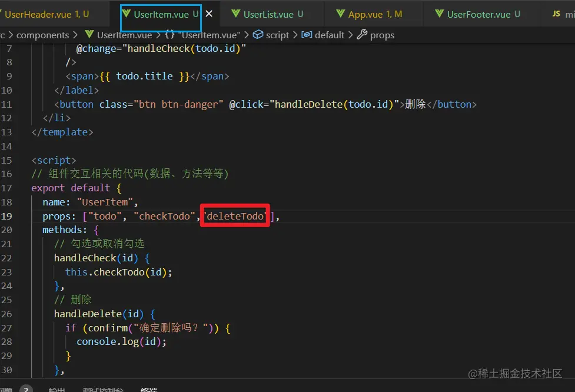575x392 pixels.
Task: Click this.checkTodo(id) call
Action: click(x=119, y=272)
